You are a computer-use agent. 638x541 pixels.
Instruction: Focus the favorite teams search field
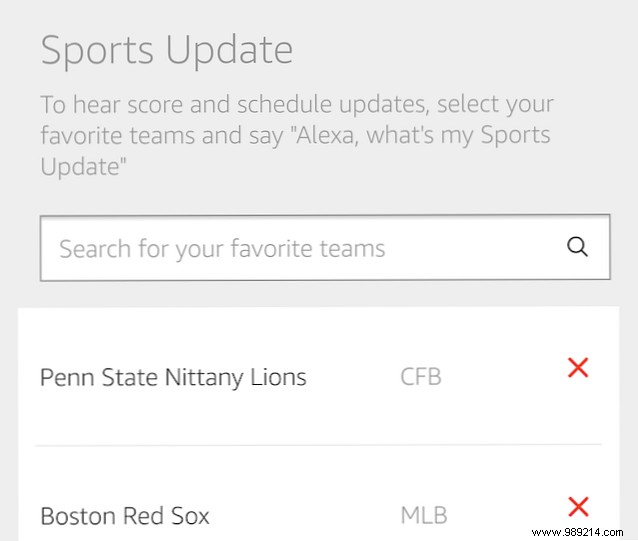click(x=300, y=248)
